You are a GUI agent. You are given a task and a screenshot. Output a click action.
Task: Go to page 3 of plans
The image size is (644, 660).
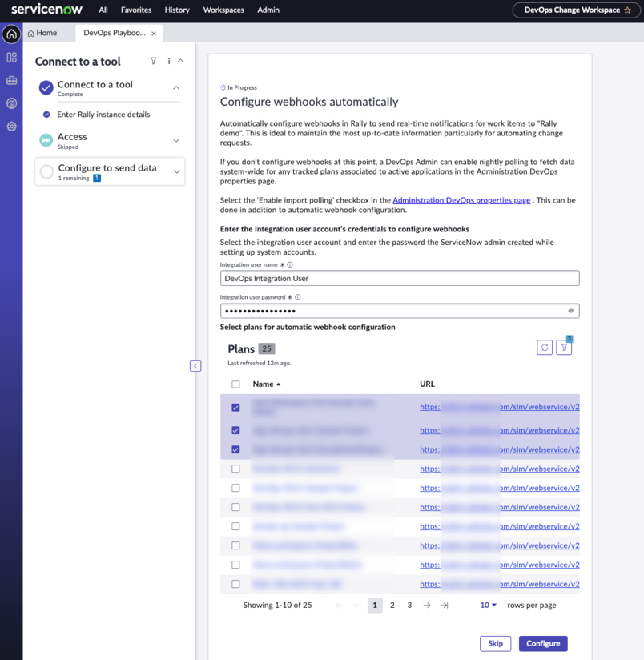[x=409, y=605]
